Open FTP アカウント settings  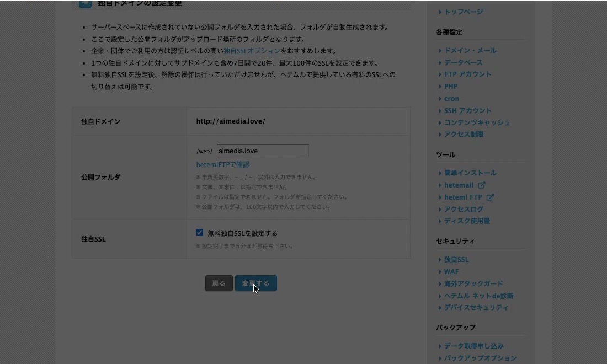pyautogui.click(x=467, y=74)
